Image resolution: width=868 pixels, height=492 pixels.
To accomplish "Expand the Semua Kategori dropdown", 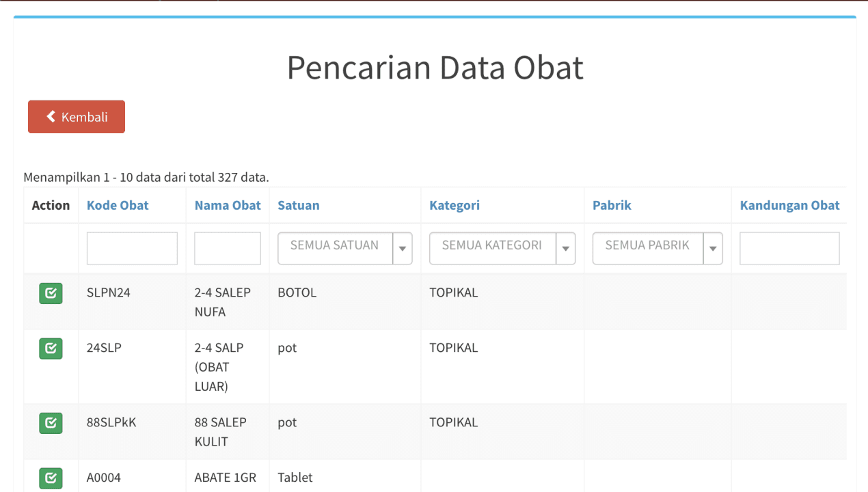I will (x=492, y=248).
